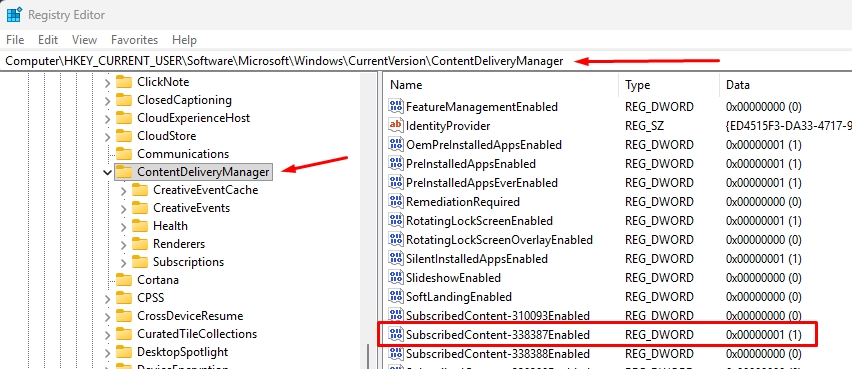
Task: Click the CloudExperienceHost folder icon
Action: [x=124, y=118]
